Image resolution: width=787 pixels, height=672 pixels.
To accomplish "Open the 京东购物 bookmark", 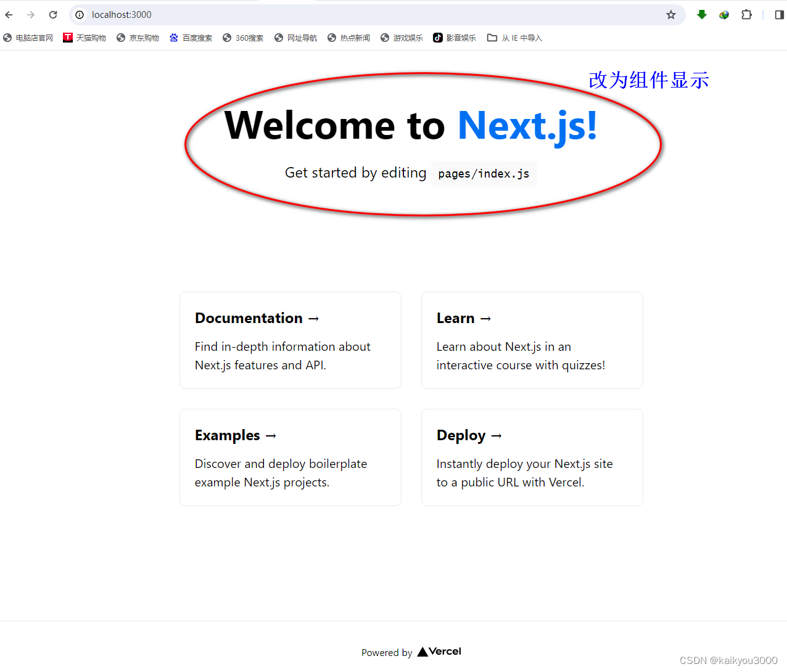I will [138, 38].
